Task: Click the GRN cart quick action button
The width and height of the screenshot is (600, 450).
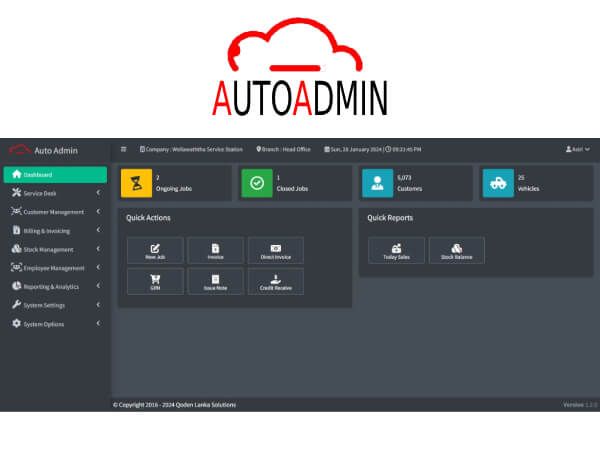Action: (155, 282)
